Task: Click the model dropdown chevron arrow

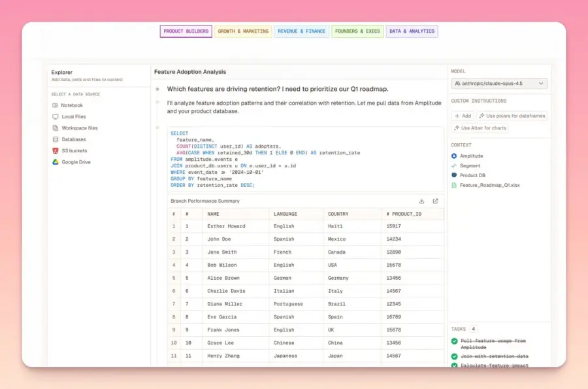Action: tap(541, 83)
